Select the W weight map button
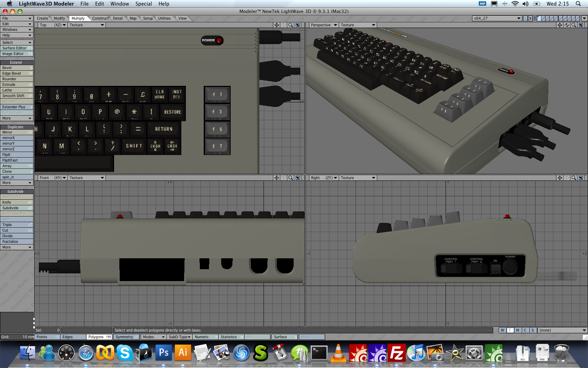Image resolution: width=588 pixels, height=368 pixels. pos(503,330)
